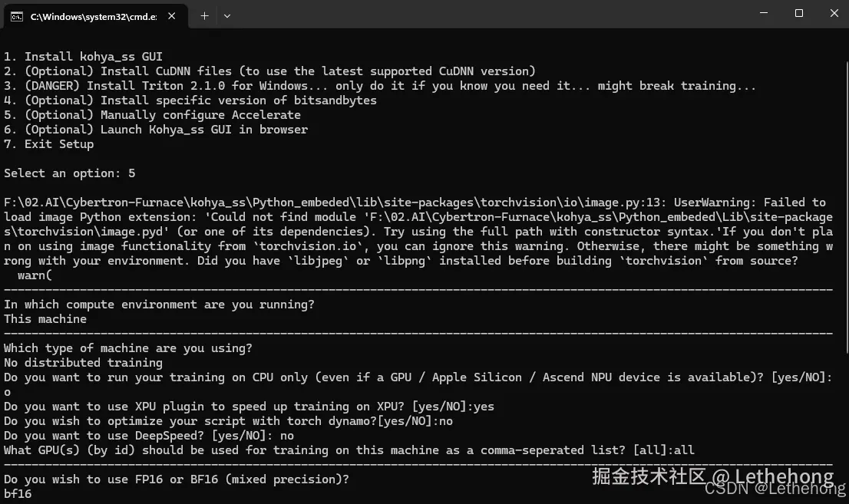
Task: Click the 'No distributed training' answer line
Action: 83,363
